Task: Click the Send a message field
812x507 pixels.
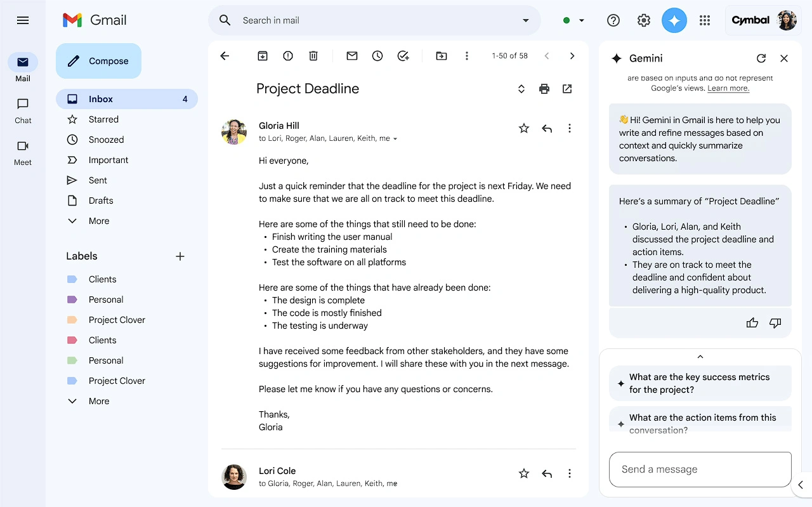Action: [x=700, y=470]
